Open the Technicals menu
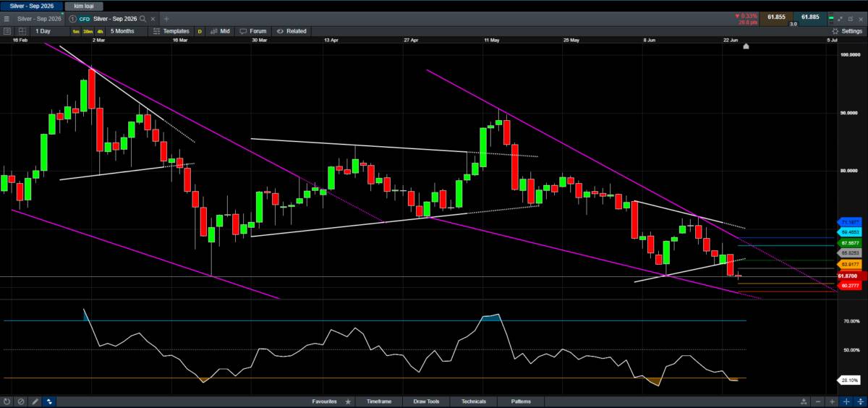 [474, 401]
